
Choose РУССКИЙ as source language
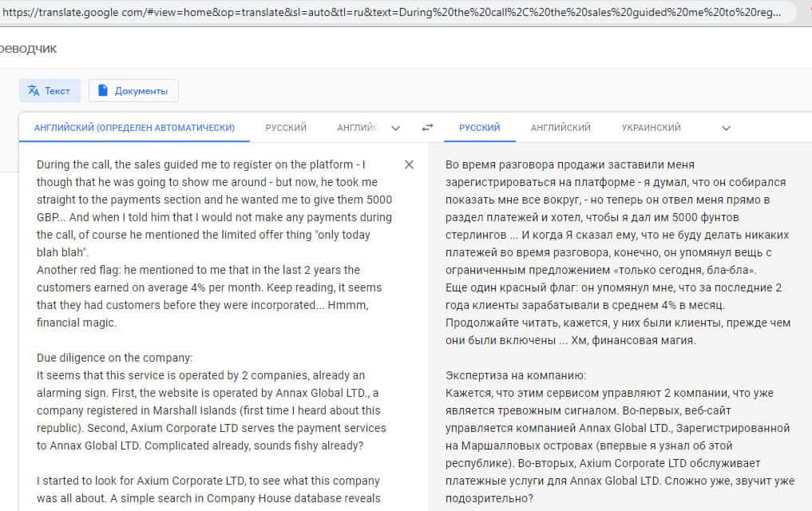tap(286, 128)
